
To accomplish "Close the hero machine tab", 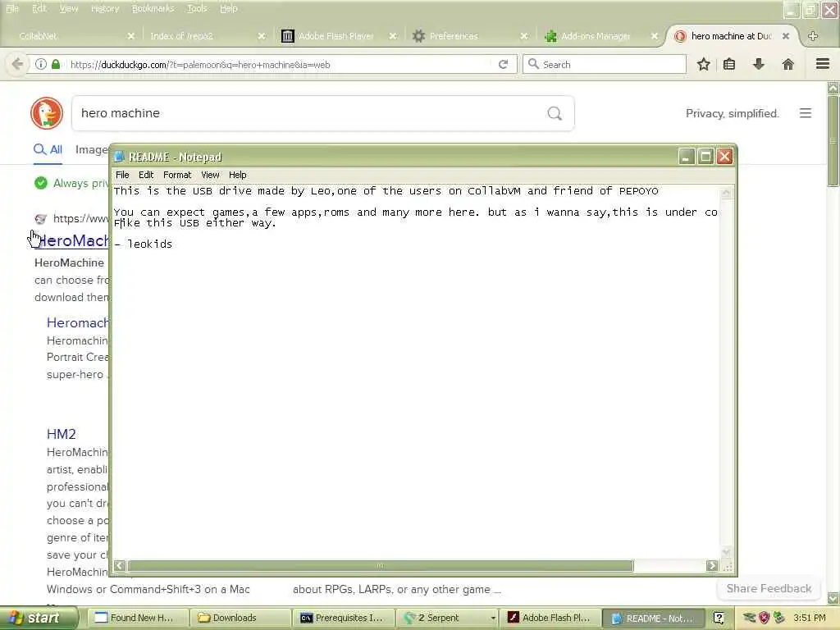I will 785,36.
